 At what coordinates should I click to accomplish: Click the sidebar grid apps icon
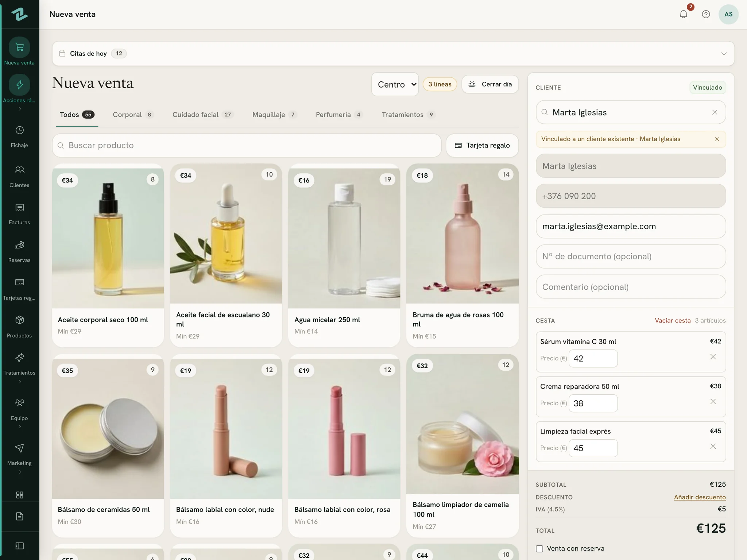pyautogui.click(x=20, y=495)
